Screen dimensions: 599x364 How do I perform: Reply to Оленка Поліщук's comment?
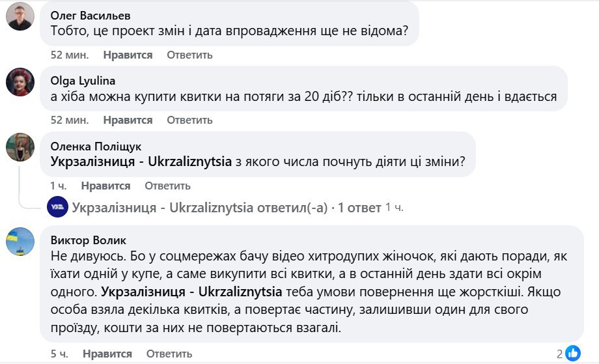(x=167, y=186)
